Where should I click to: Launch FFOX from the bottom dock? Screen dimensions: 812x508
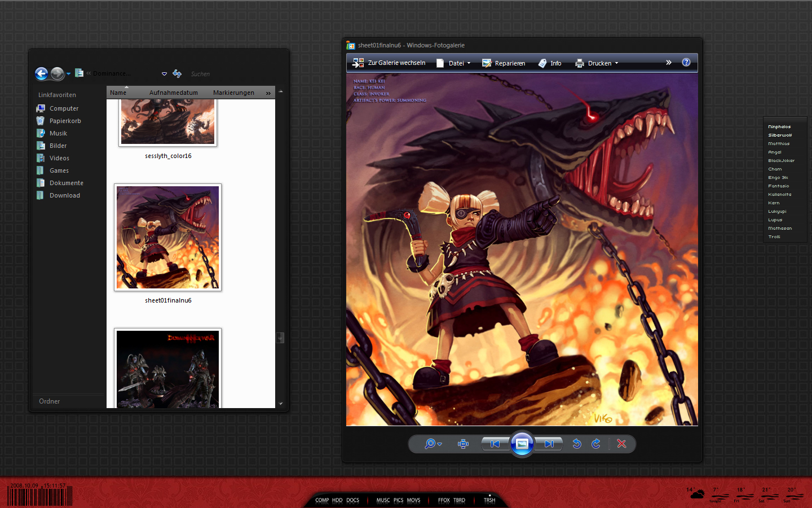444,500
